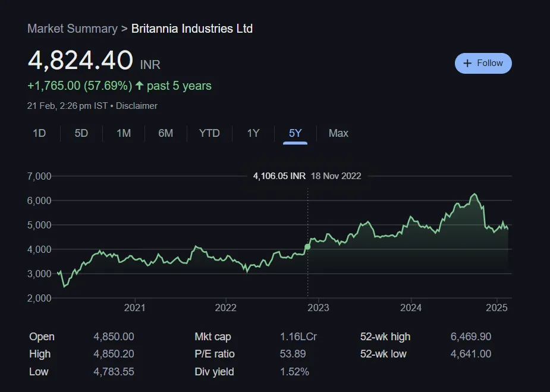Viewport: 550px width, 392px height.
Task: Switch to the 6M range tab
Action: 165,133
